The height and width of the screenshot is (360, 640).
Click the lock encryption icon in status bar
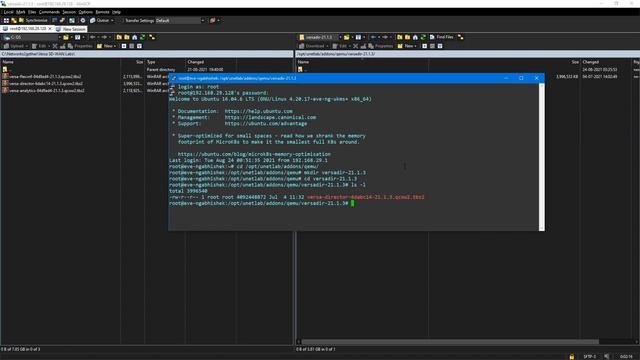pyautogui.click(x=571, y=356)
